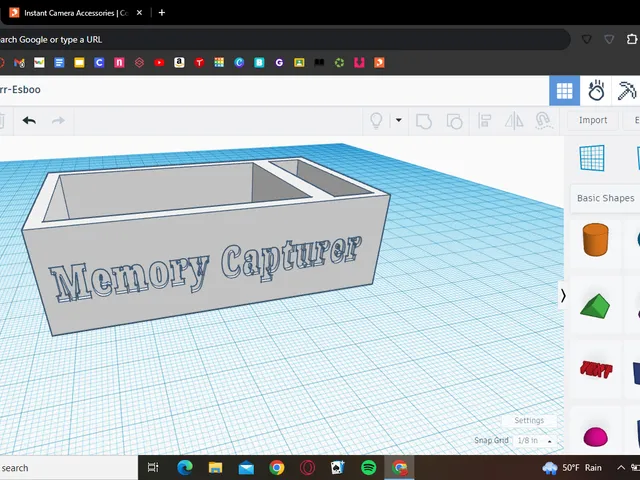
Task: Open Spotify from the taskbar
Action: point(369,467)
